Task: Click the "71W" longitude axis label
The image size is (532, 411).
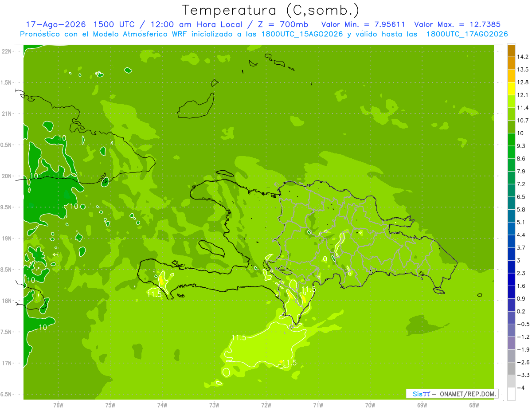Action: click(x=318, y=405)
